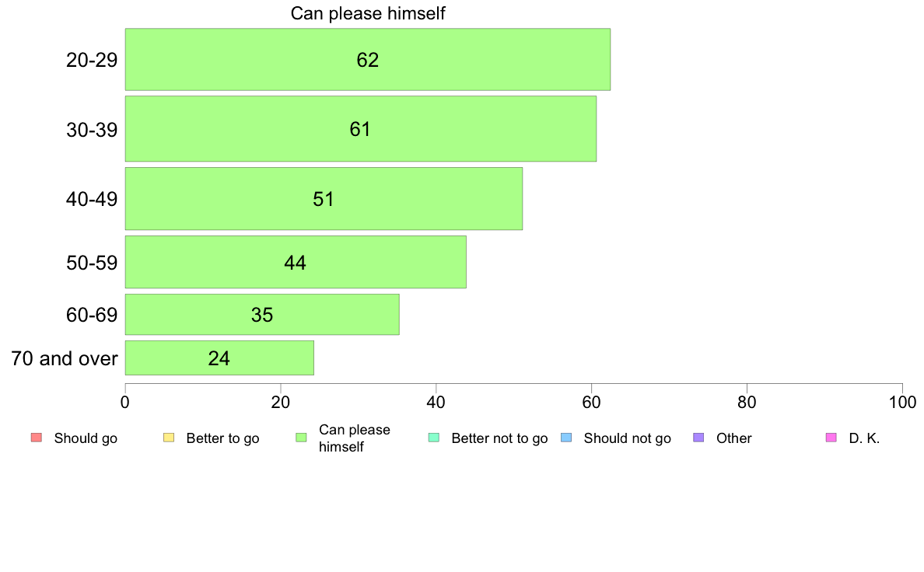This screenshot has height=572, width=924.
Task: Select the 40-49 bar showing 51
Action: pos(324,199)
